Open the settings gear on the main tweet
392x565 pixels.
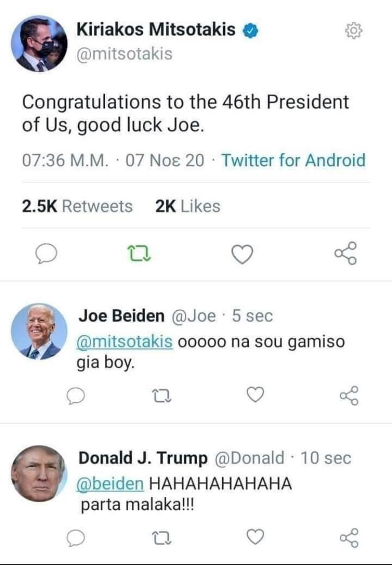(x=354, y=32)
